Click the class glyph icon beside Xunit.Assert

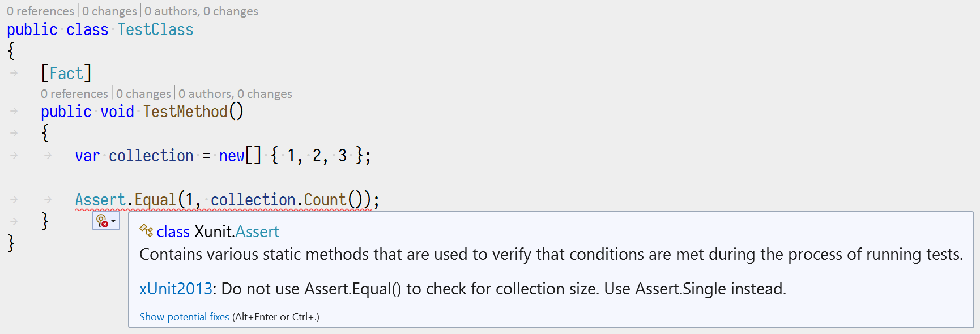tap(146, 232)
